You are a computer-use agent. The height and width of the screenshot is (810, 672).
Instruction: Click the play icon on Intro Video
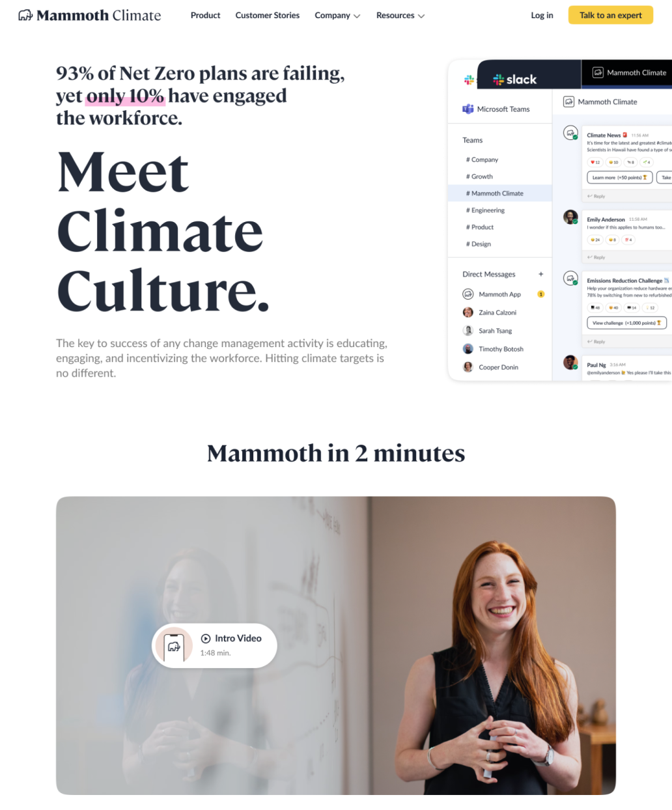tap(206, 639)
